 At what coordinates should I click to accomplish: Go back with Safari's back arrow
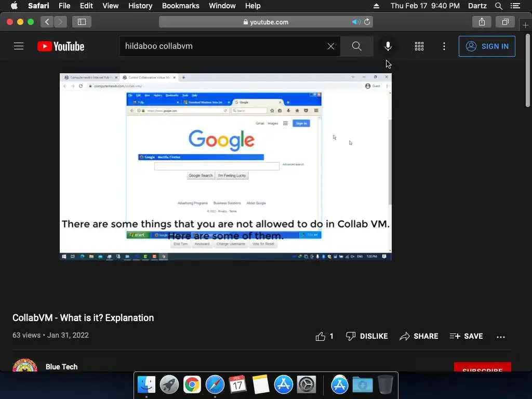click(47, 22)
